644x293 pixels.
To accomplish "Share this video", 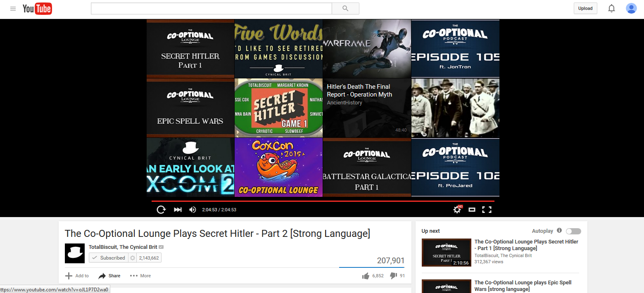I will point(109,276).
